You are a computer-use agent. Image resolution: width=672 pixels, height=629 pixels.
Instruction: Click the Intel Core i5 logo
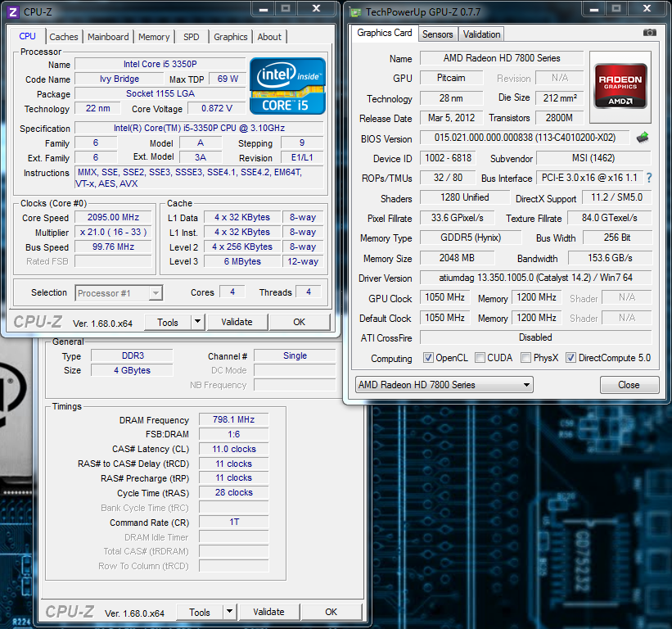pyautogui.click(x=287, y=85)
